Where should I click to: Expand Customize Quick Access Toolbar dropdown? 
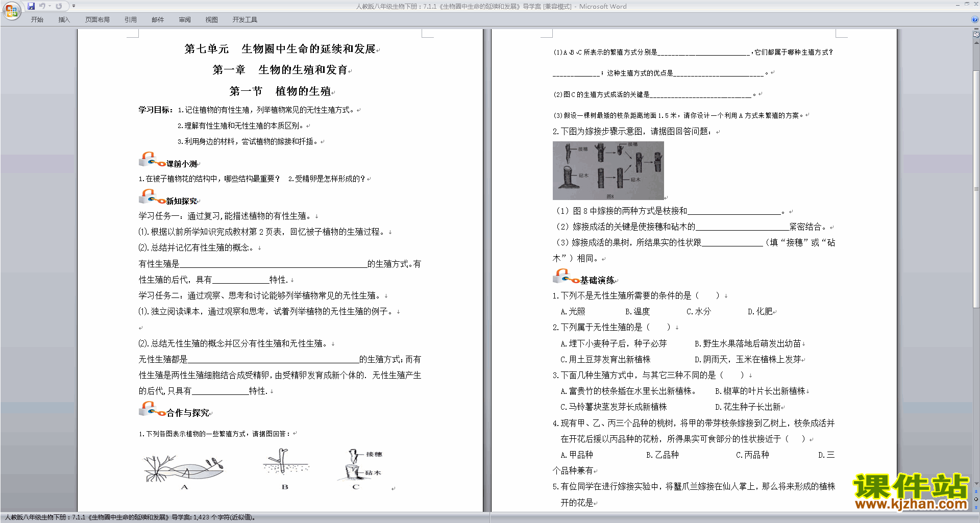[73, 6]
